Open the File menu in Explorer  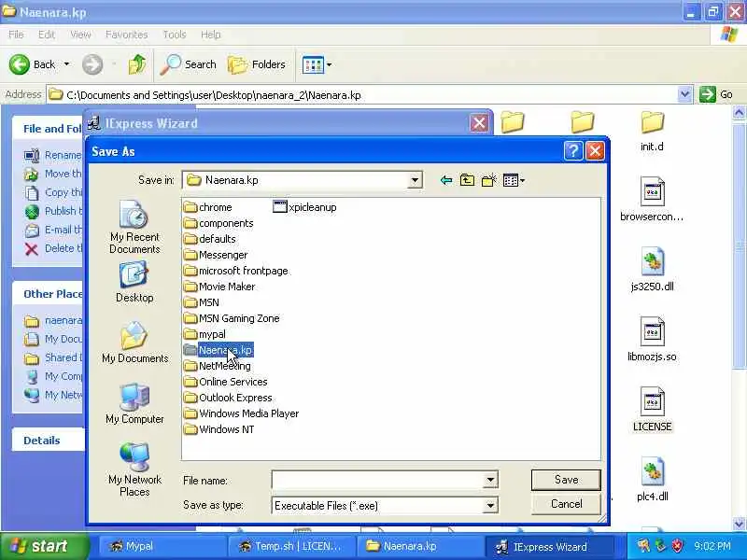click(16, 35)
